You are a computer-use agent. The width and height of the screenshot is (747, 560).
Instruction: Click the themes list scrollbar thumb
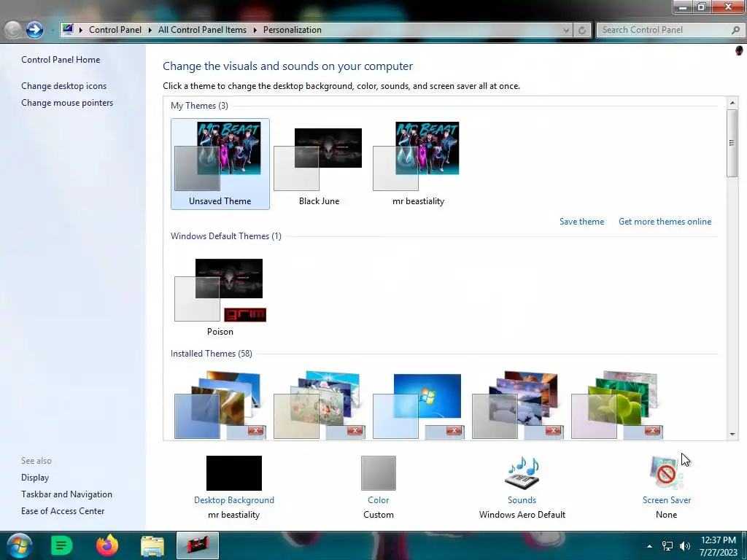(x=732, y=143)
